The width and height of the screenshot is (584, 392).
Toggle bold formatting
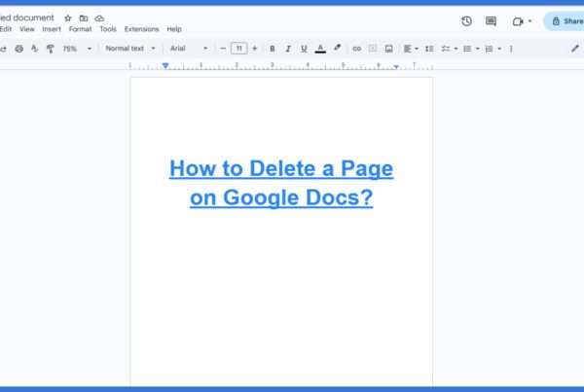pos(273,49)
